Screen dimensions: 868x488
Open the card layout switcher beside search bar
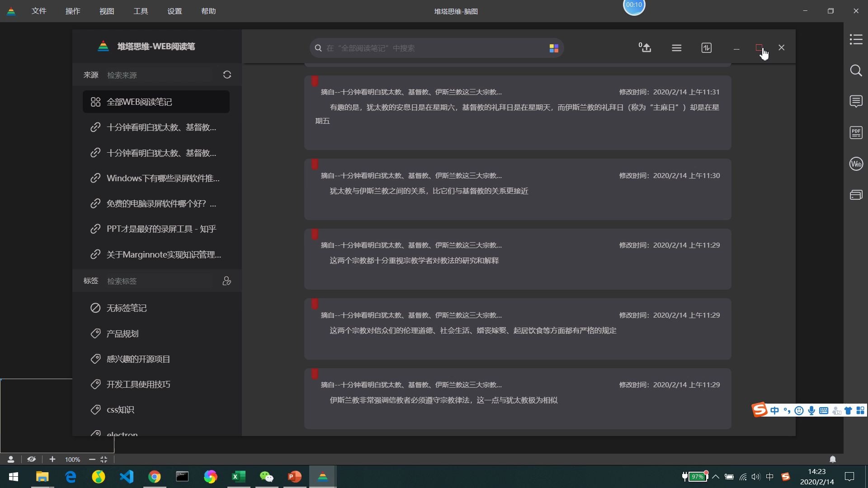tap(553, 47)
